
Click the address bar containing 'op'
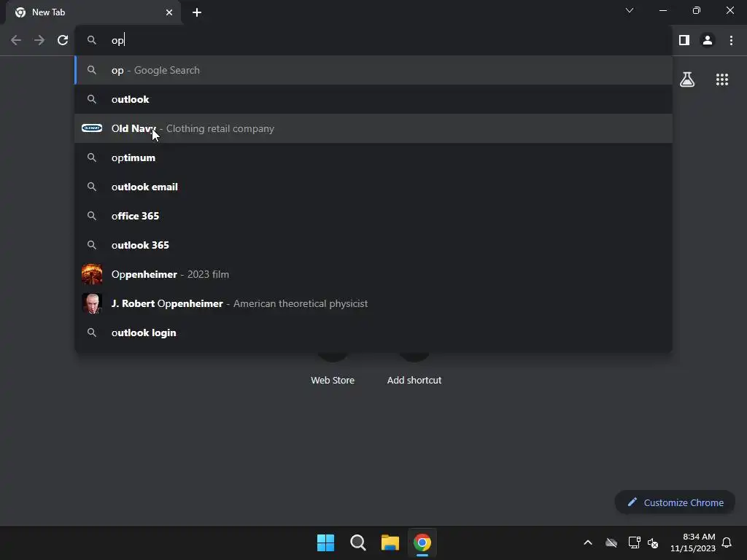click(x=373, y=41)
